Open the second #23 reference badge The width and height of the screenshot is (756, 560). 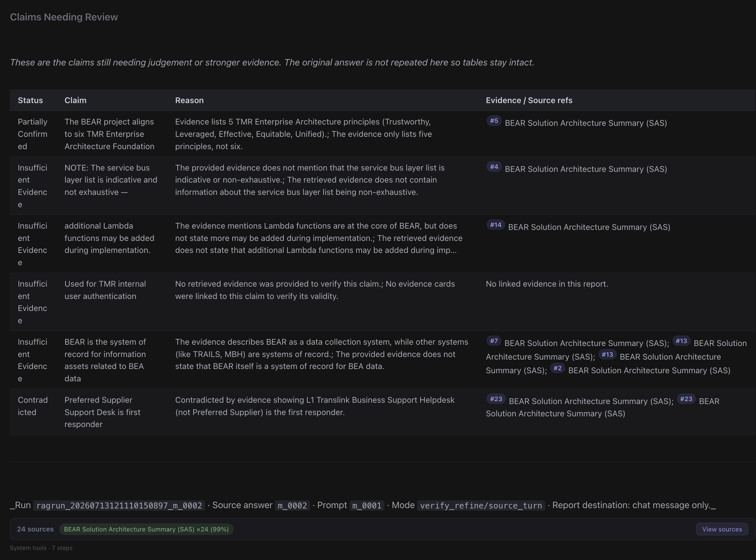tap(686, 399)
